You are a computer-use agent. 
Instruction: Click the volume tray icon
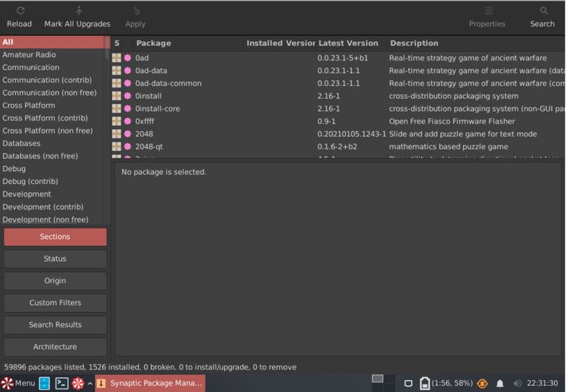coord(517,384)
